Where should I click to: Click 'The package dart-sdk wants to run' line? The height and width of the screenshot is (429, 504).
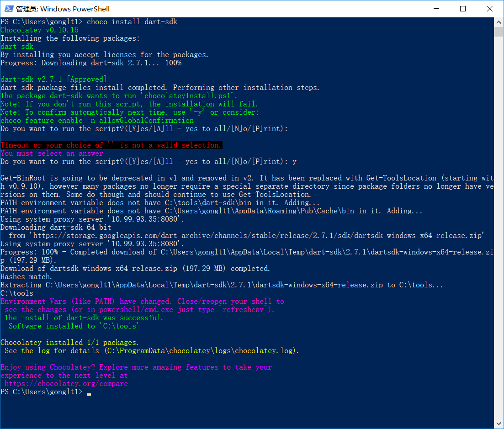pos(119,96)
